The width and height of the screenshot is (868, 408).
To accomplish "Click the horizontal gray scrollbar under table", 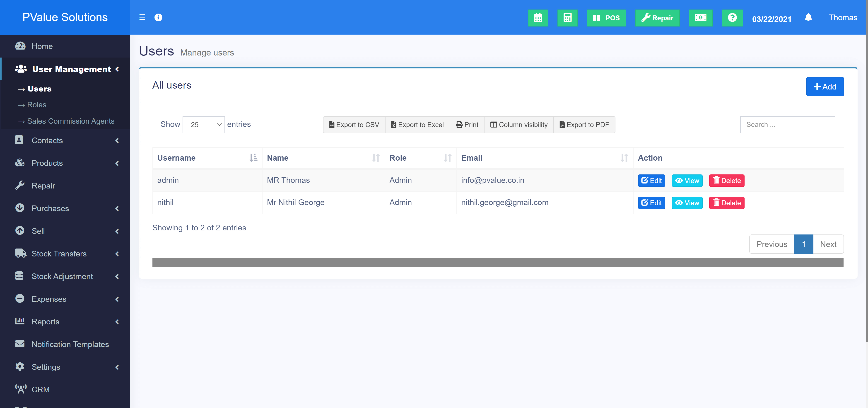I will pyautogui.click(x=497, y=263).
